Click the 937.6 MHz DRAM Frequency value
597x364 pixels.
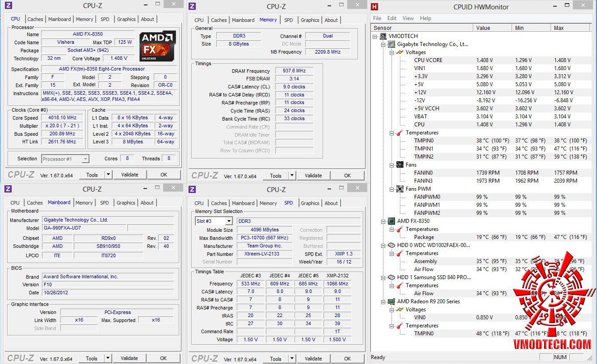294,71
